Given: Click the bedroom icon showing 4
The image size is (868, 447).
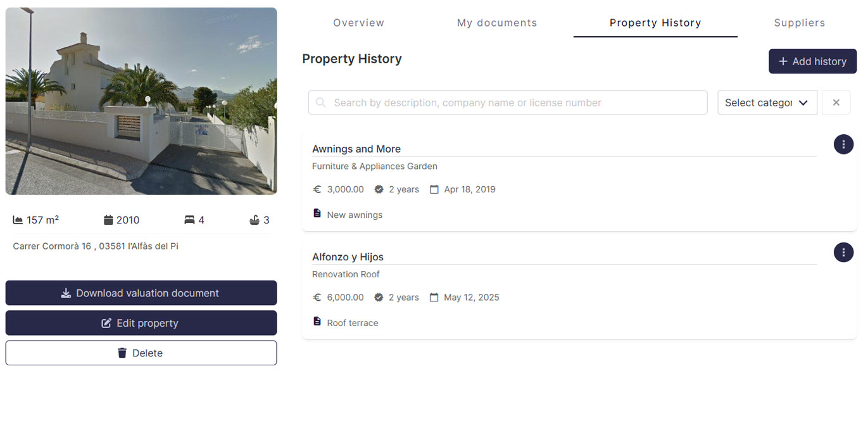Looking at the screenshot, I should coord(189,220).
